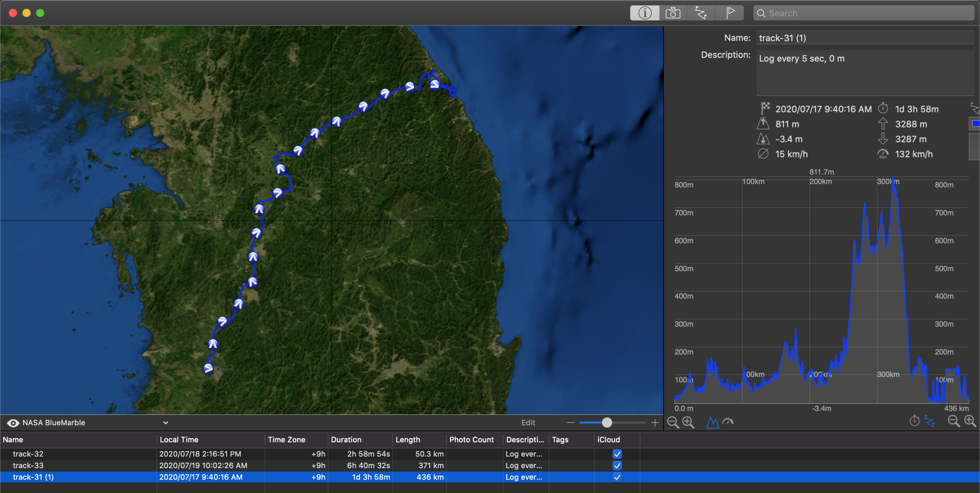Switch to the Photos camera panel

pos(673,13)
